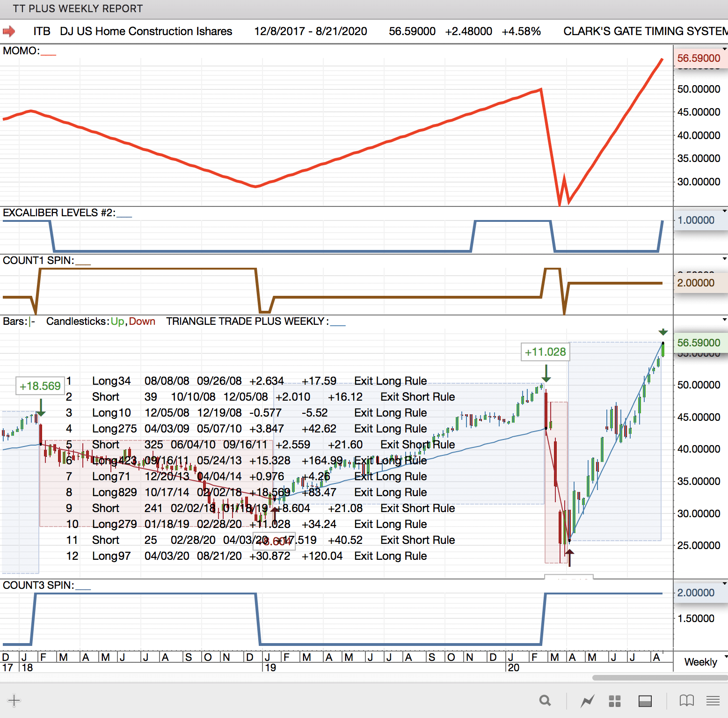Open the MOMO pane menu triangle
This screenshot has height=718, width=728.
click(725, 49)
